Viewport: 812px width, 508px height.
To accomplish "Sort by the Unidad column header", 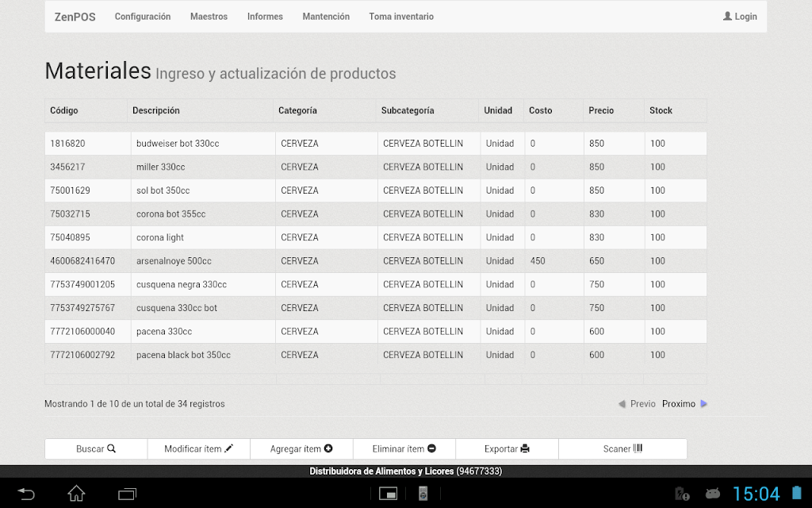I will pyautogui.click(x=501, y=110).
